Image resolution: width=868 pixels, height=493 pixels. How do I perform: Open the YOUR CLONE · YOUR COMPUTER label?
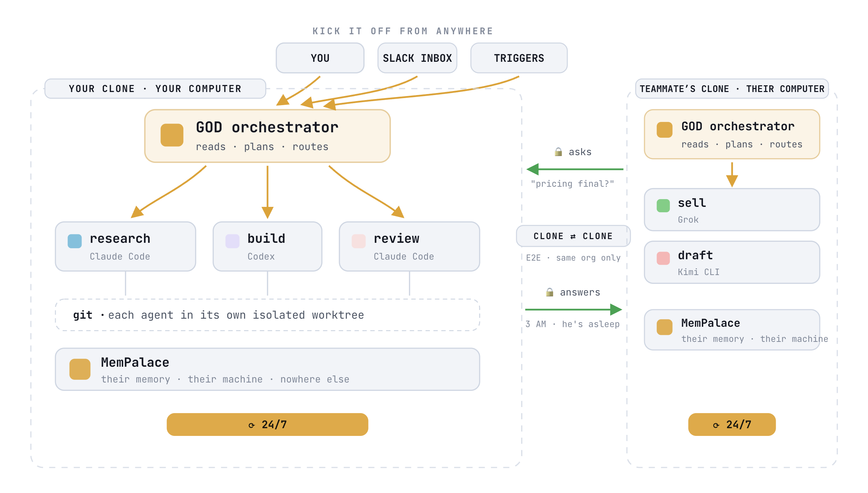155,89
